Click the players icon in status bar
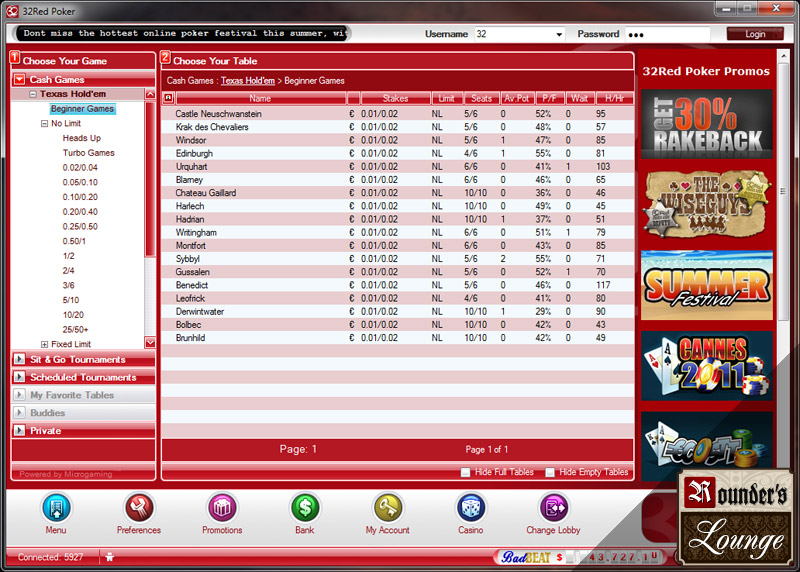This screenshot has width=800, height=572. point(109,557)
